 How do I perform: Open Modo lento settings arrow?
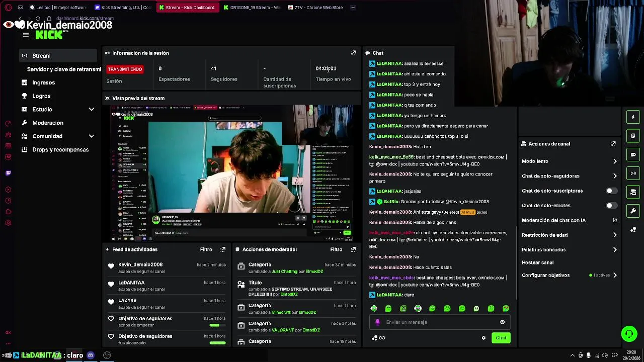click(614, 161)
